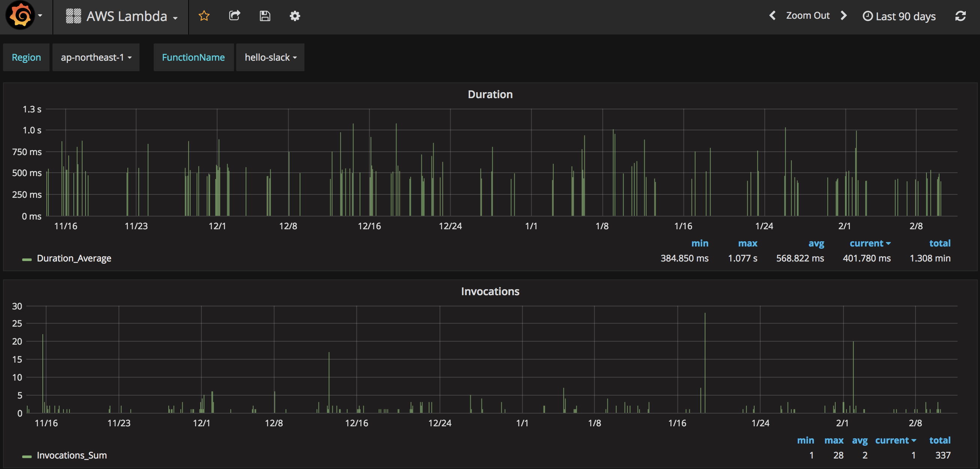Open the hello-slack function dropdown
This screenshot has height=469, width=980.
[270, 57]
